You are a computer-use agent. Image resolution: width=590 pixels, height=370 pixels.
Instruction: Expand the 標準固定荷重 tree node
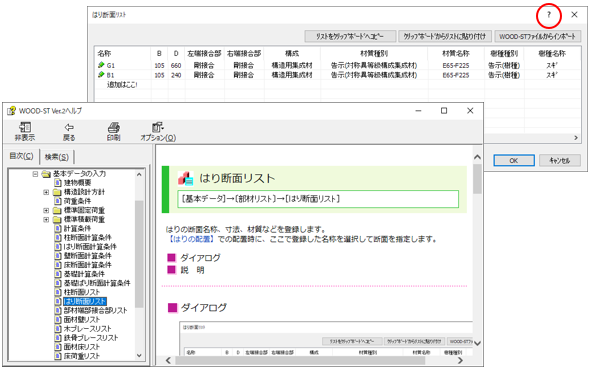[x=46, y=210]
